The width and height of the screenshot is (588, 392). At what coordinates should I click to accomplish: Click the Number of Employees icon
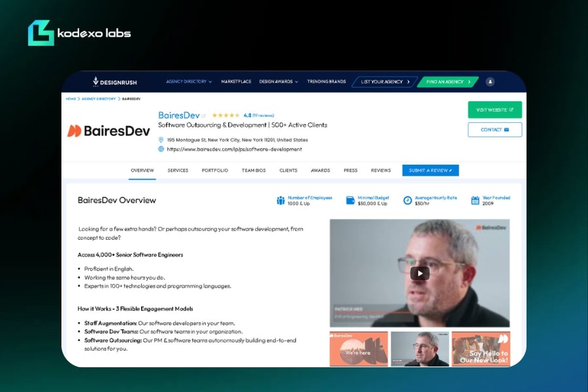[280, 201]
